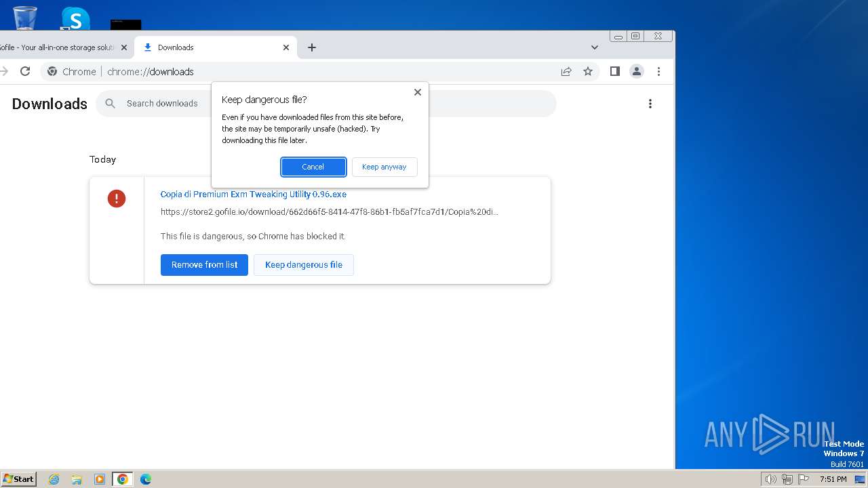Close the Keep dangerous file dialog
Image resolution: width=868 pixels, height=488 pixels.
coord(418,92)
